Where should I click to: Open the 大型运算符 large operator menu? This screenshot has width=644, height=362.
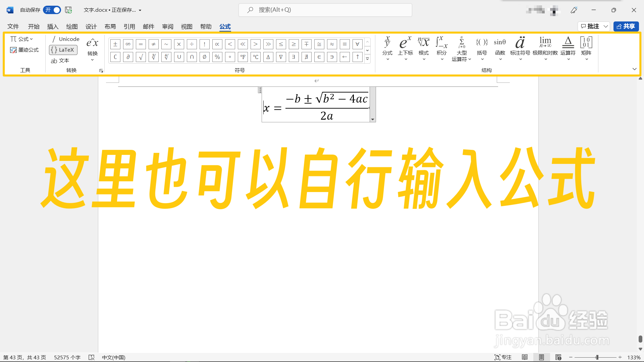click(x=462, y=49)
